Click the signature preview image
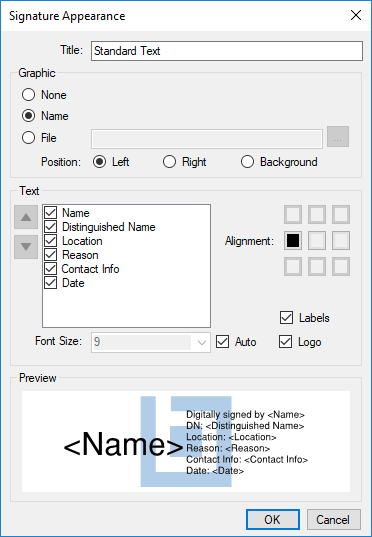Screen dimensions: 372x537 tap(186, 441)
